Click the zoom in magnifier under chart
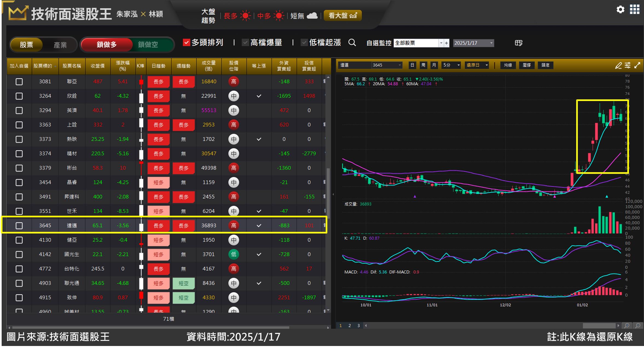 627,325
